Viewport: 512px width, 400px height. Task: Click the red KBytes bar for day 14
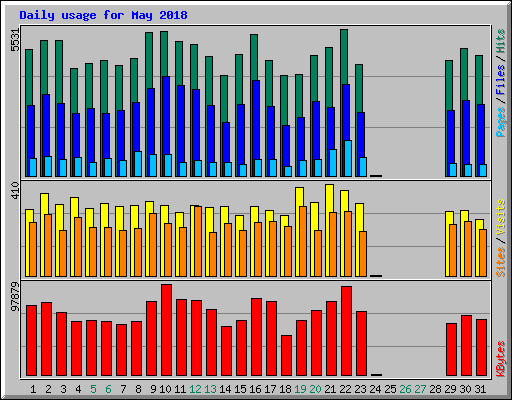(x=227, y=351)
